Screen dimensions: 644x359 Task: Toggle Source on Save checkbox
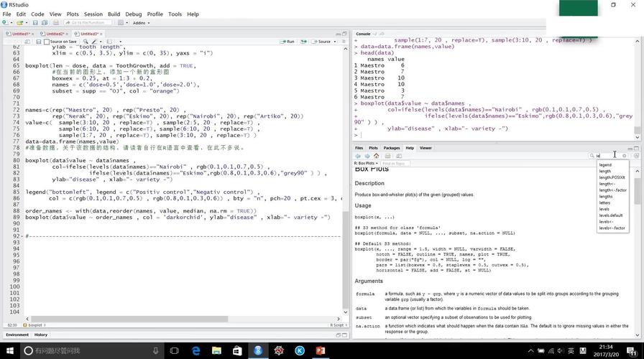[x=47, y=42]
